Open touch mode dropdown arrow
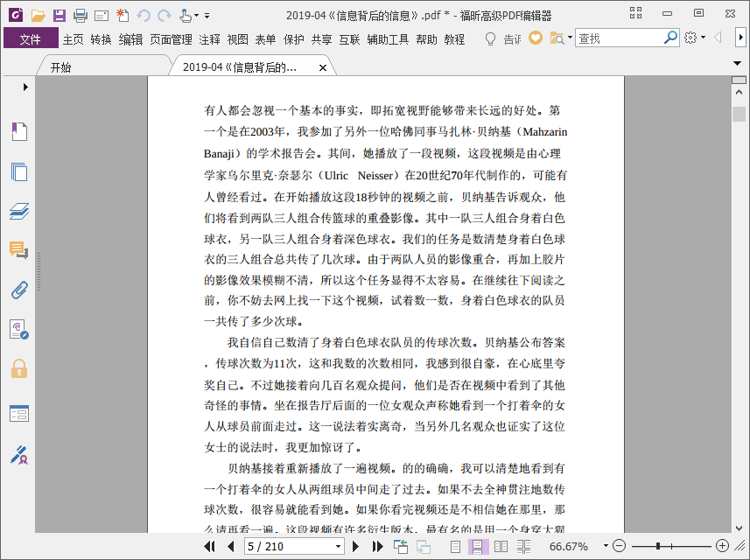This screenshot has height=560, width=750. coord(196,16)
